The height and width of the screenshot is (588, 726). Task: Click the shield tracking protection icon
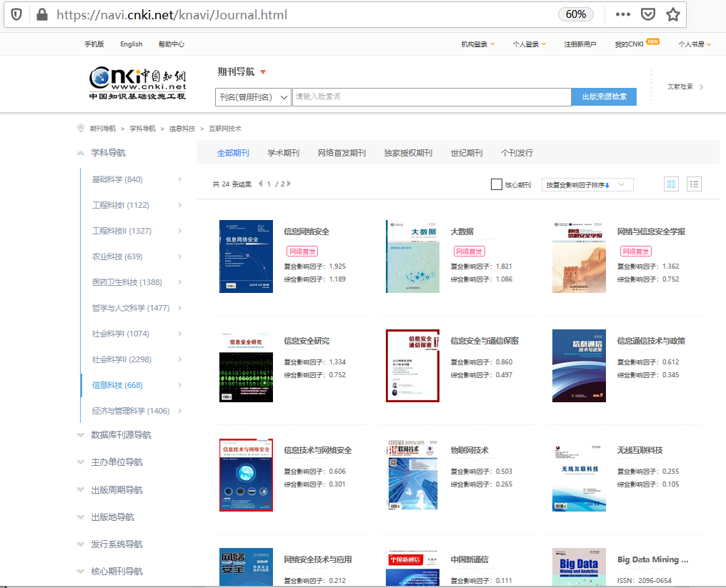click(16, 15)
